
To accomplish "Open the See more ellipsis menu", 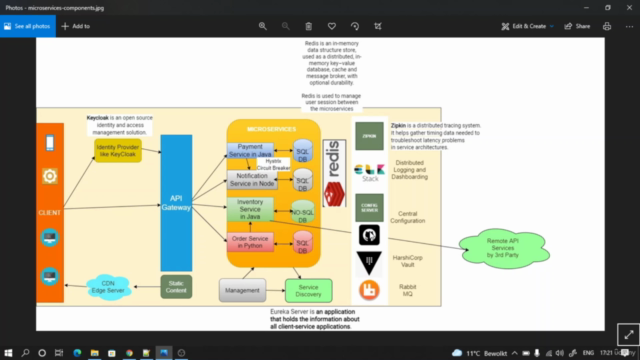I will [x=629, y=26].
